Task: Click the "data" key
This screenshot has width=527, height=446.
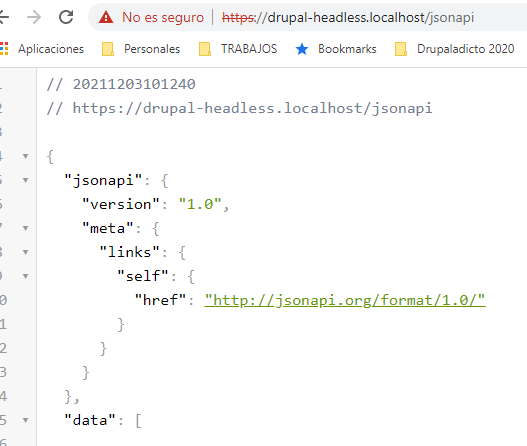Action: tap(90, 420)
